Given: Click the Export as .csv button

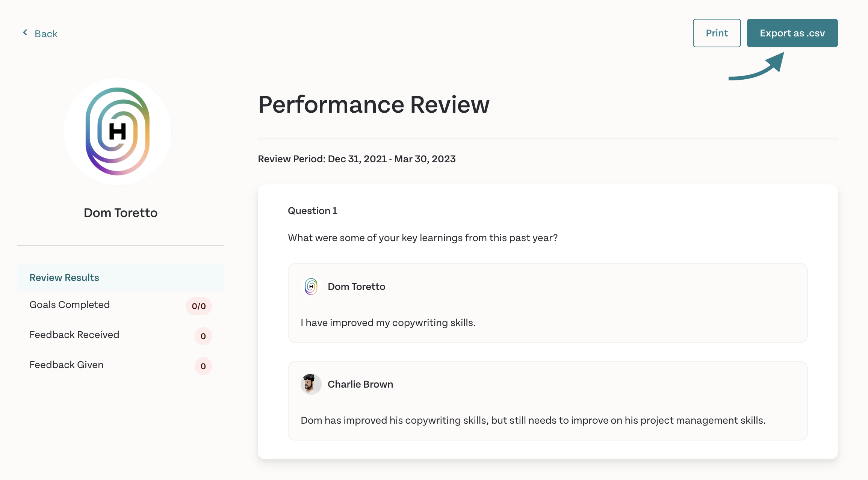Looking at the screenshot, I should 792,33.
